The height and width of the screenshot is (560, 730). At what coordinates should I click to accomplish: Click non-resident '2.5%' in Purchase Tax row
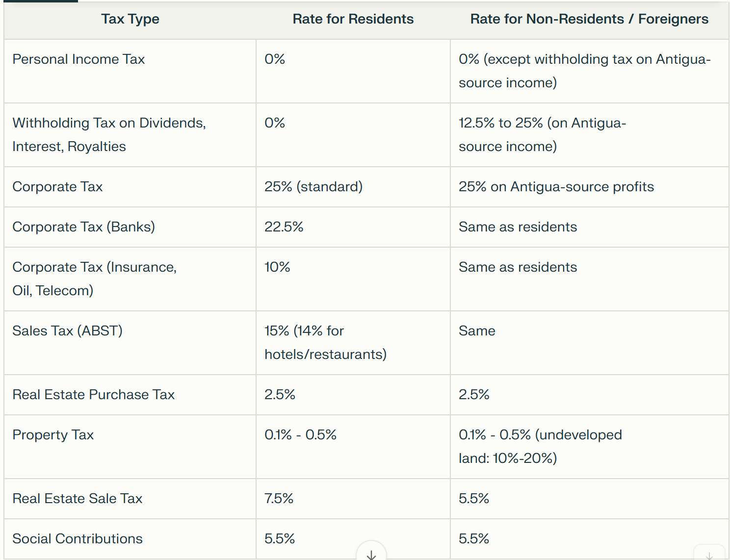[474, 395]
